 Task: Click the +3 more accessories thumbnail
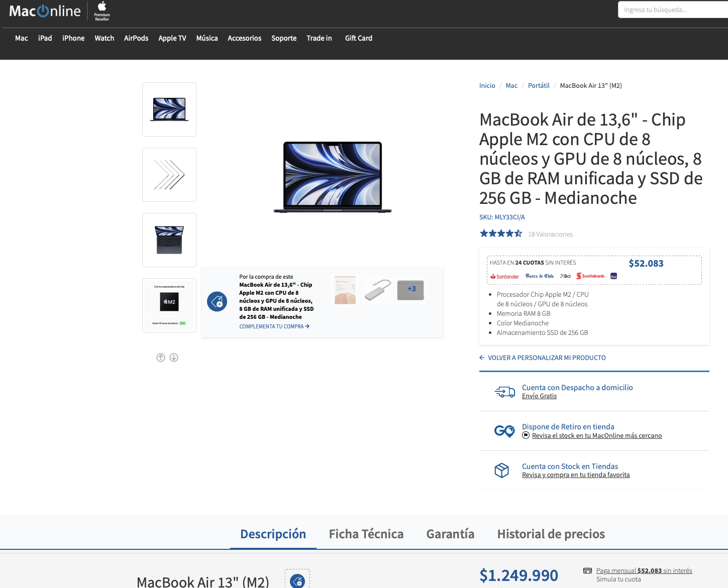click(410, 290)
